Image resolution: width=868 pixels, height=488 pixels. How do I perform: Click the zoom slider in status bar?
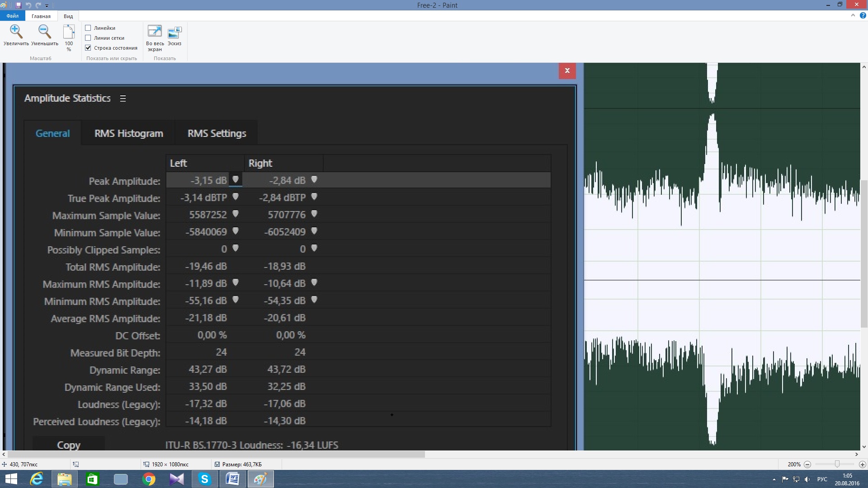click(837, 465)
